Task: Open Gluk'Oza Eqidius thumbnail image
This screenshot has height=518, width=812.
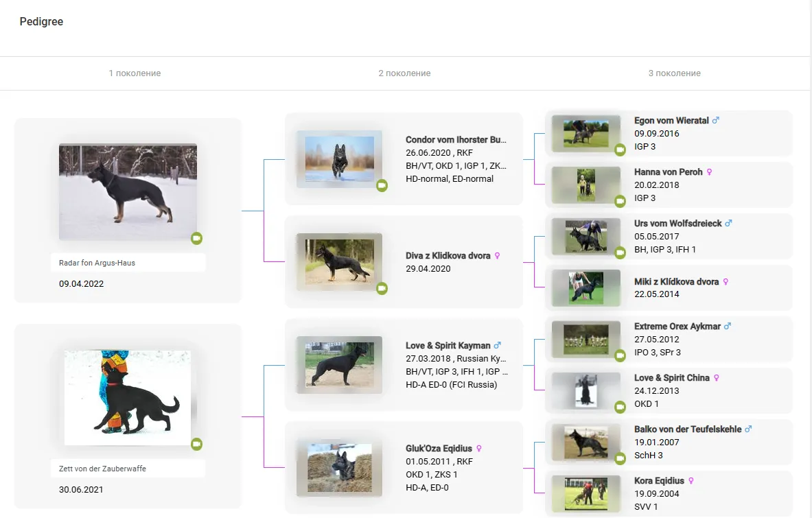Action: [x=339, y=467]
